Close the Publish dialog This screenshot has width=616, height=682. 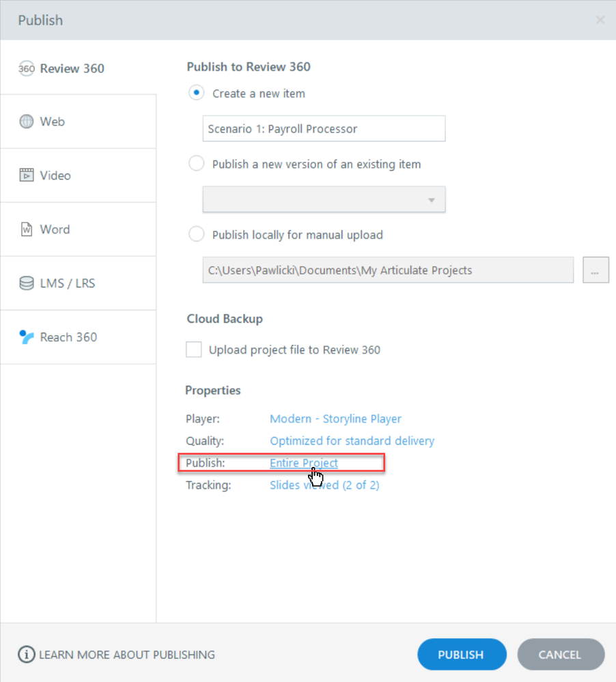coord(600,20)
